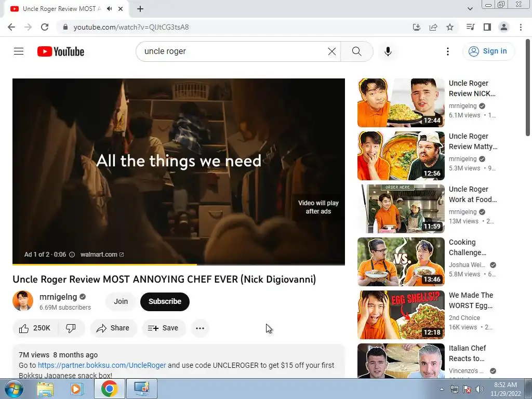Go forward in browser history
This screenshot has height=399, width=532.
[x=28, y=27]
